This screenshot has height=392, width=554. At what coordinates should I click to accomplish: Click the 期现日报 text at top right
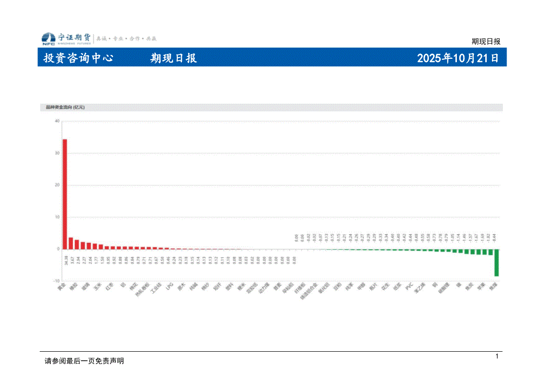click(x=486, y=41)
